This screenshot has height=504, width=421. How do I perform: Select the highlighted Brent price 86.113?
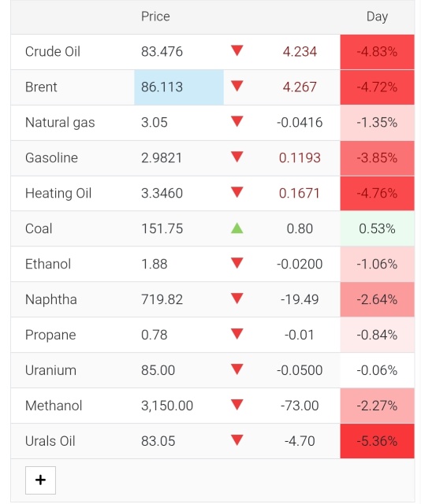pyautogui.click(x=179, y=87)
